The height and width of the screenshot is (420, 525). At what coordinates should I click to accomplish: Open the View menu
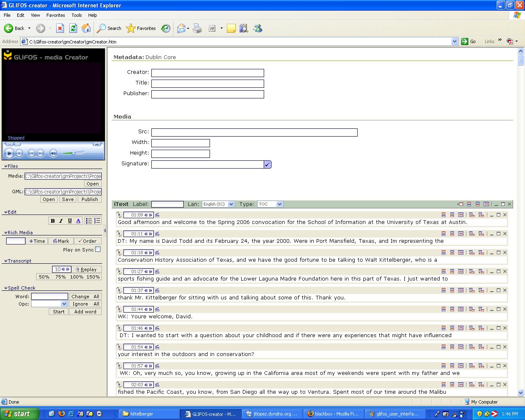click(x=35, y=15)
